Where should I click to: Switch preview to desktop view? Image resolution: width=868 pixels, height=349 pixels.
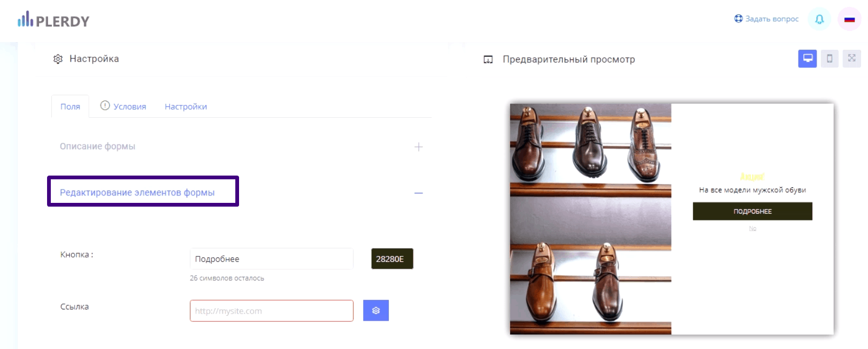(807, 58)
